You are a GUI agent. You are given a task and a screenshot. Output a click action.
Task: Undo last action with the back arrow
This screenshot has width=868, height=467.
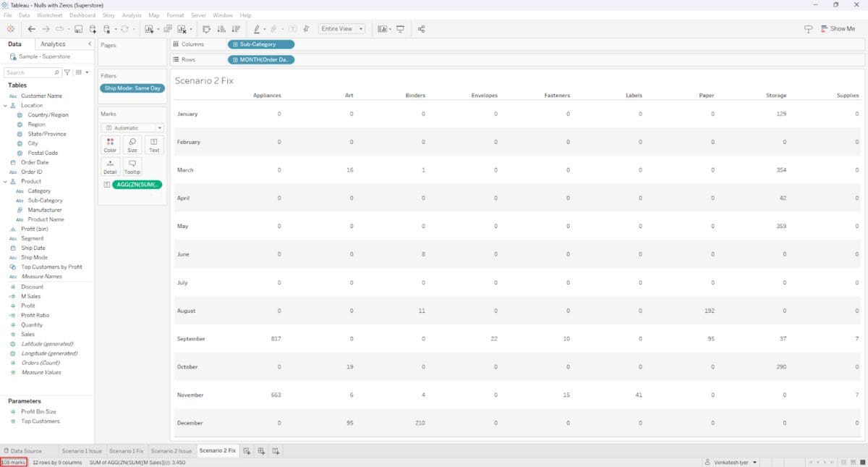[x=31, y=29]
